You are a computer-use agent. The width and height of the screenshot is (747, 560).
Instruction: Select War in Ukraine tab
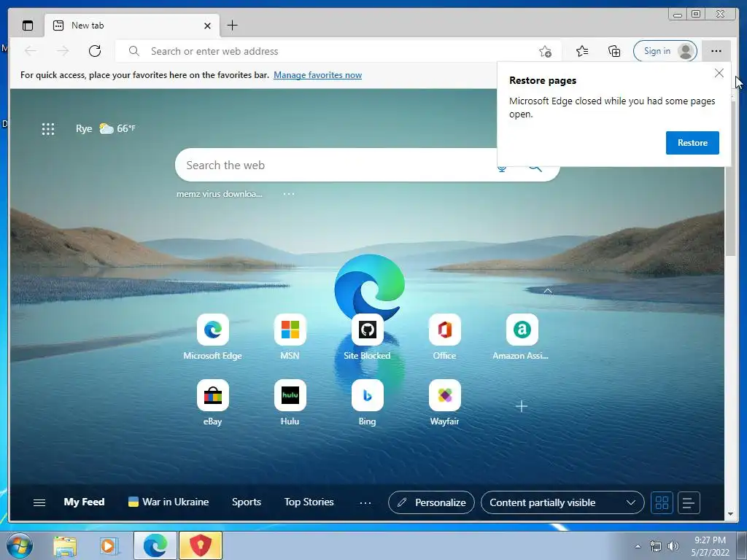pyautogui.click(x=169, y=502)
